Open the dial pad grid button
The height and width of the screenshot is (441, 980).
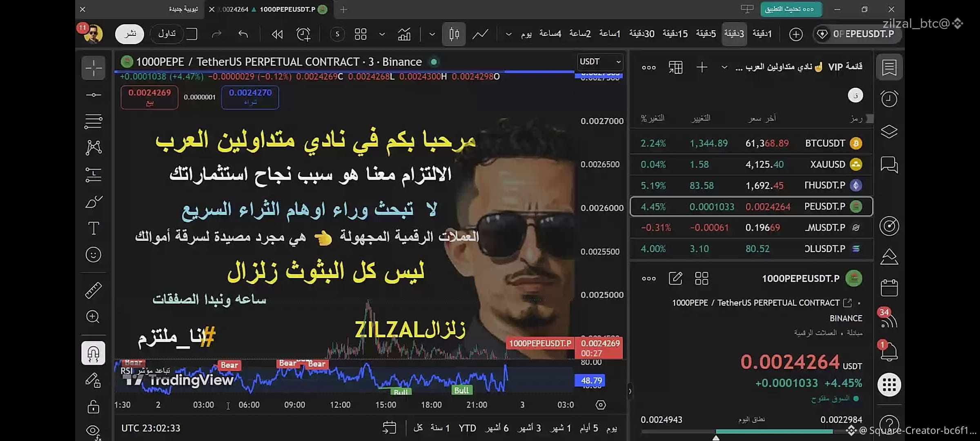tap(889, 385)
